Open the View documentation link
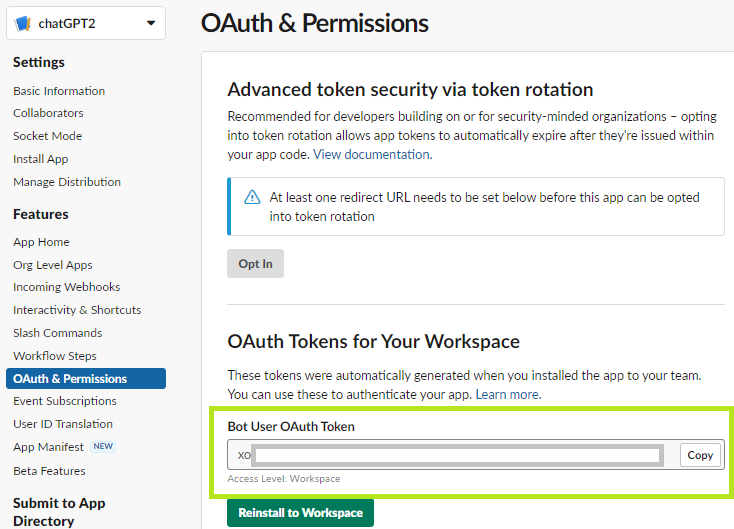This screenshot has height=529, width=734. tap(372, 155)
